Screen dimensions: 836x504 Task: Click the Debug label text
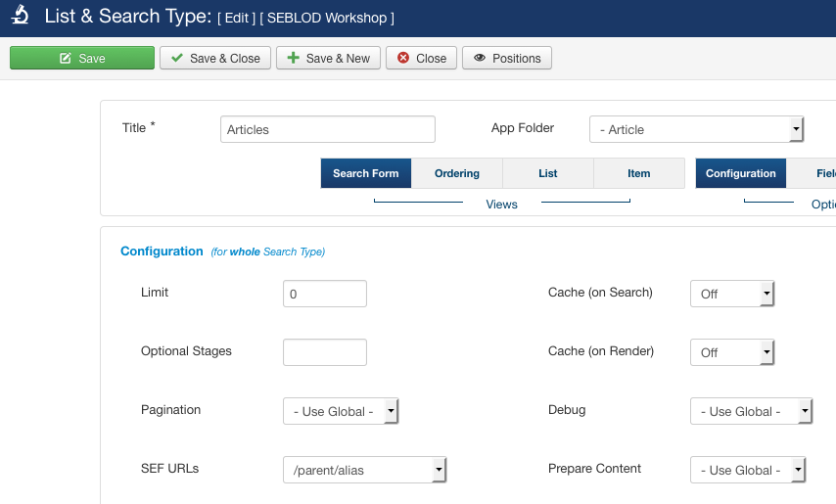click(x=567, y=410)
